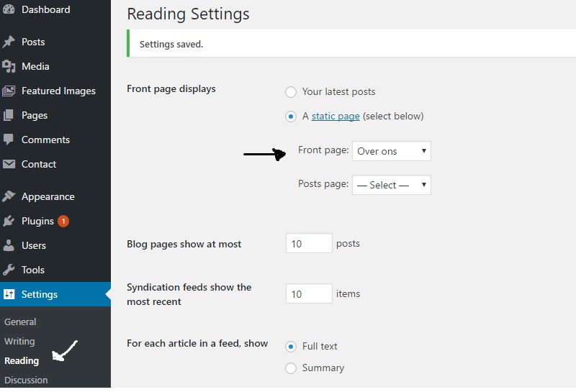Open the Discussion settings submenu item
581x392 pixels.
(26, 380)
